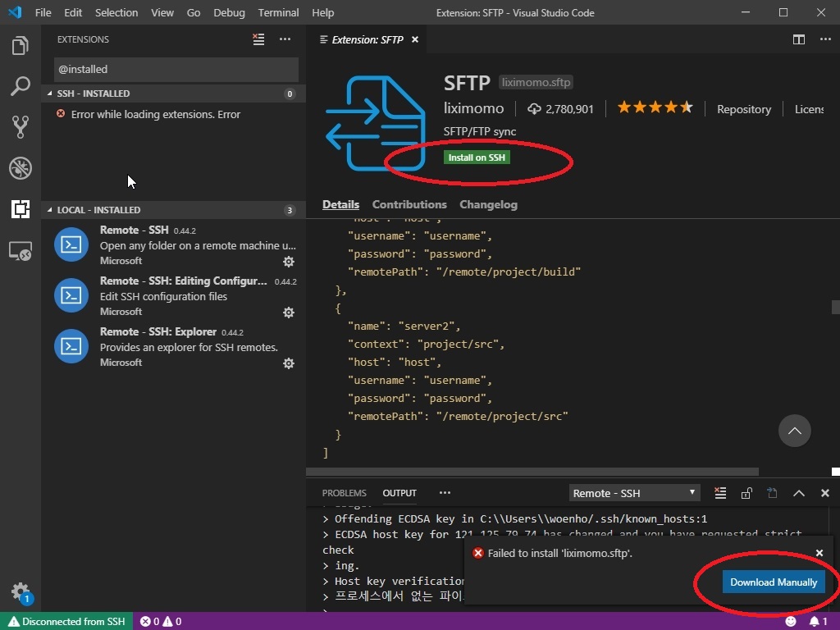Image resolution: width=840 pixels, height=630 pixels.
Task: Close the Extension: SFTP tab
Action: [414, 39]
